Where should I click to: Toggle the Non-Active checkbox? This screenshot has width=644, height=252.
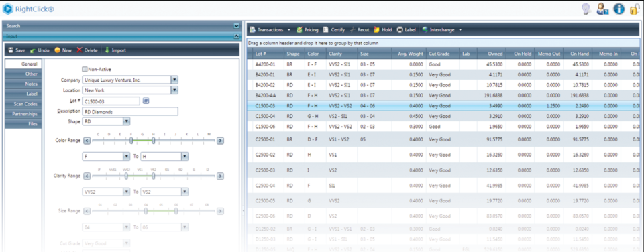click(x=85, y=69)
